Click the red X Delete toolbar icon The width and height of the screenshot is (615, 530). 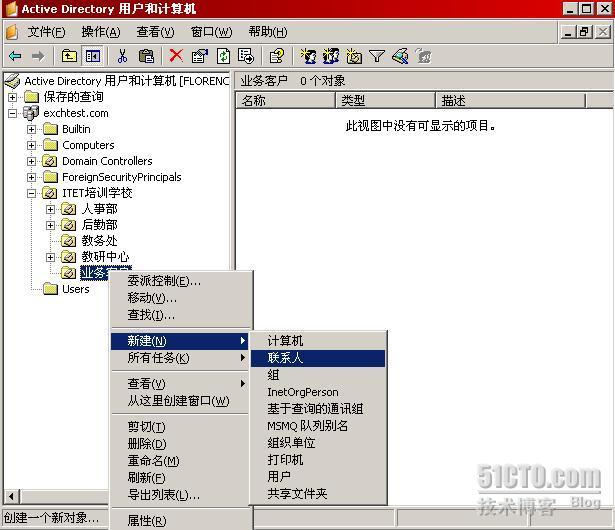(x=176, y=56)
